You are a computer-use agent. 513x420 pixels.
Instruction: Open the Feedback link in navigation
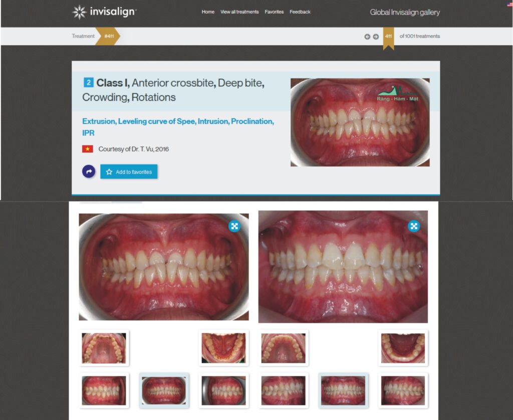[x=300, y=12]
